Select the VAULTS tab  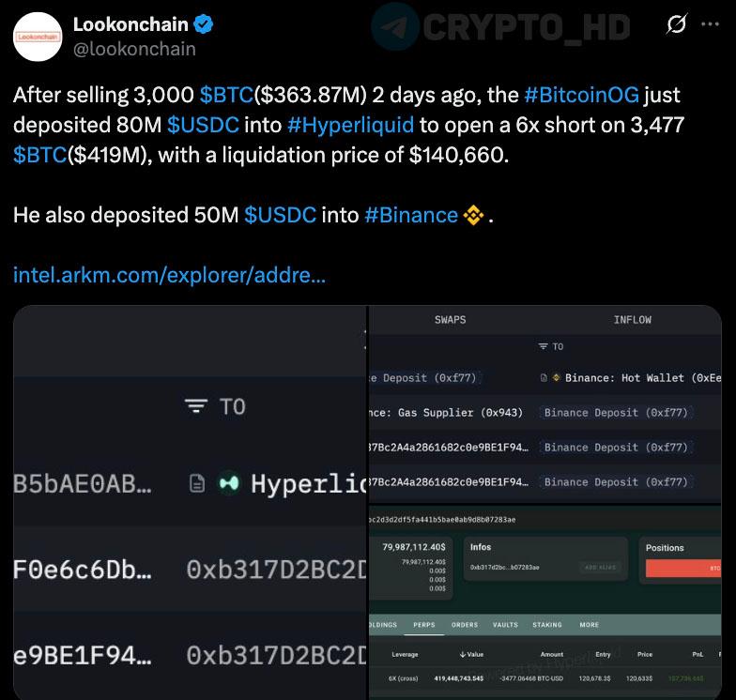(505, 625)
